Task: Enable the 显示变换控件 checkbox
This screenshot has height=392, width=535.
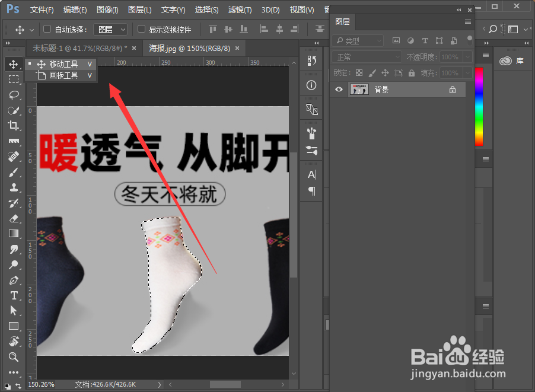Action: (141, 29)
